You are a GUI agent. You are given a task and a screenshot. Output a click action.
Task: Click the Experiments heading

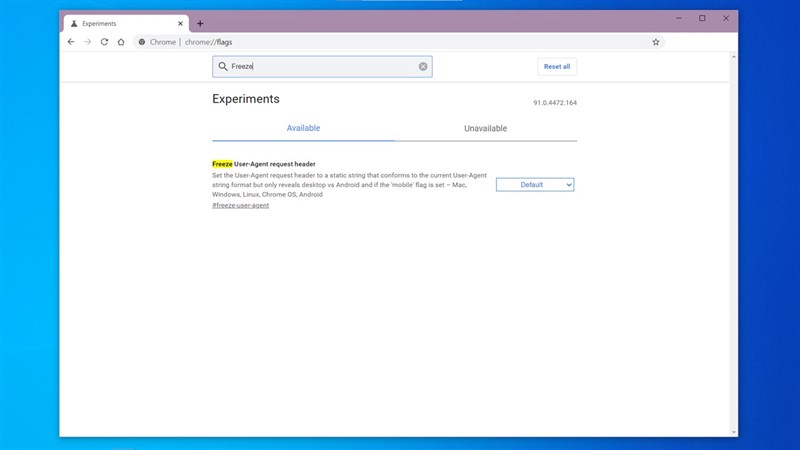(246, 99)
